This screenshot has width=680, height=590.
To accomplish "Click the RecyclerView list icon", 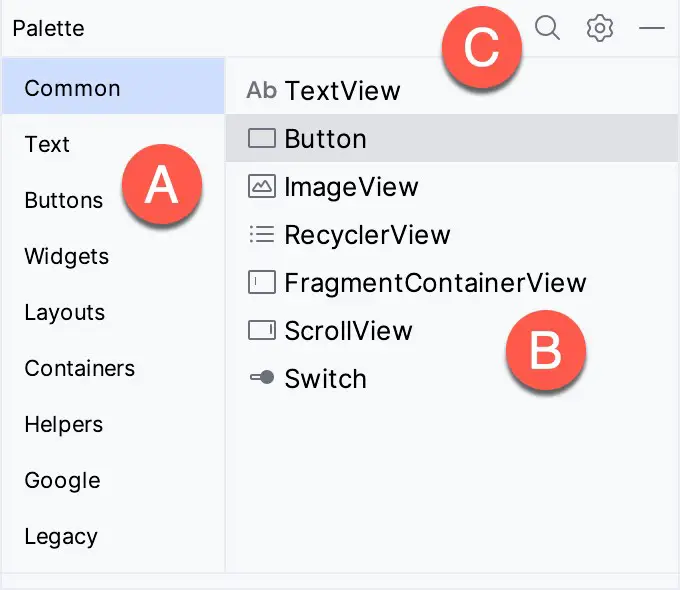I will (x=262, y=234).
